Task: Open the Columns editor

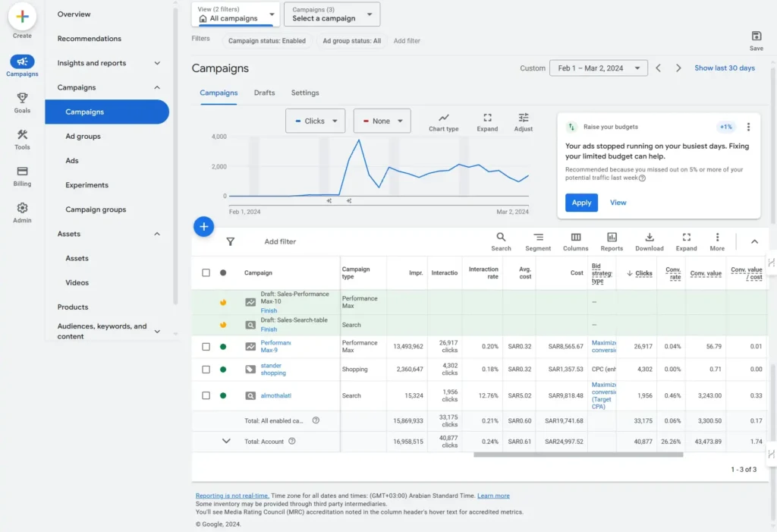Action: 575,241
